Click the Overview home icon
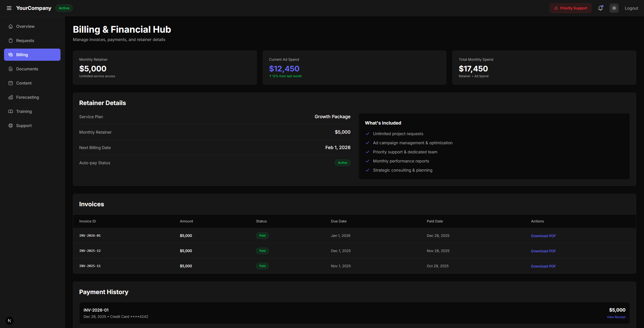 coord(11,26)
